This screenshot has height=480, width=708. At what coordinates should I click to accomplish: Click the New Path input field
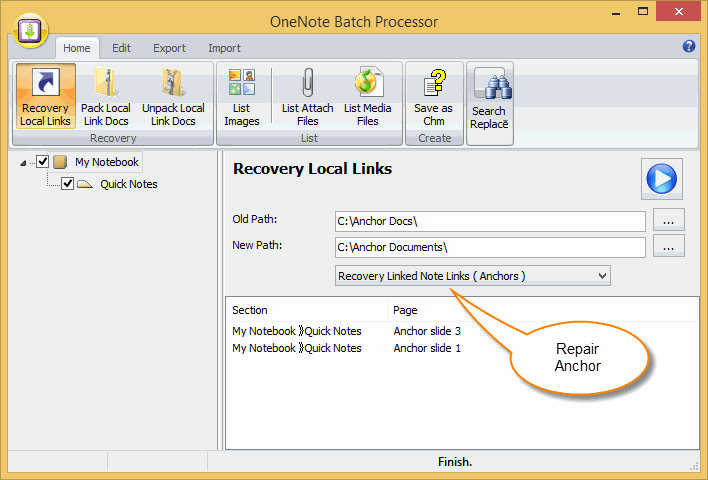(x=490, y=247)
